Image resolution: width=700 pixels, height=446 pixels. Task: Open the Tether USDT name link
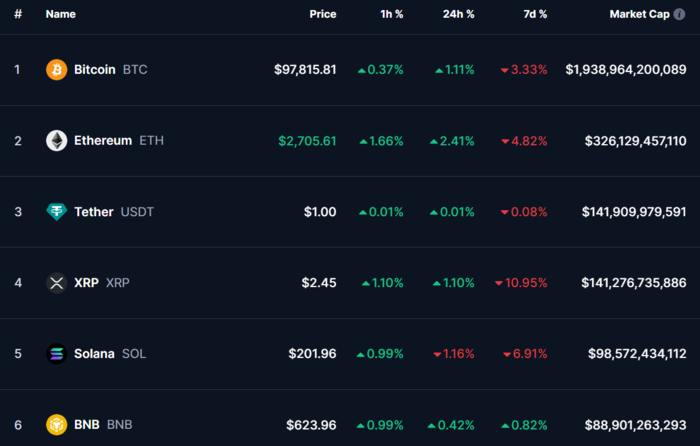(x=114, y=212)
